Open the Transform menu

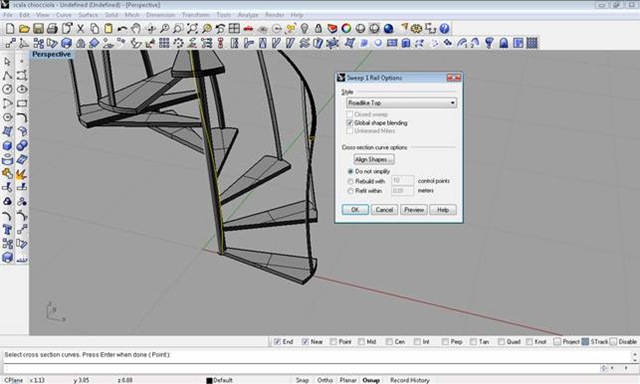click(196, 15)
